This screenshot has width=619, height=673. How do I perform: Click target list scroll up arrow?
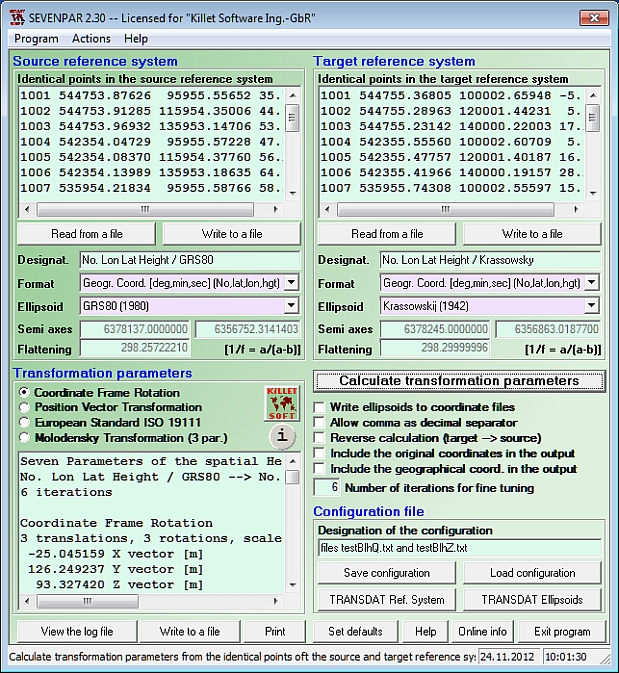click(593, 95)
